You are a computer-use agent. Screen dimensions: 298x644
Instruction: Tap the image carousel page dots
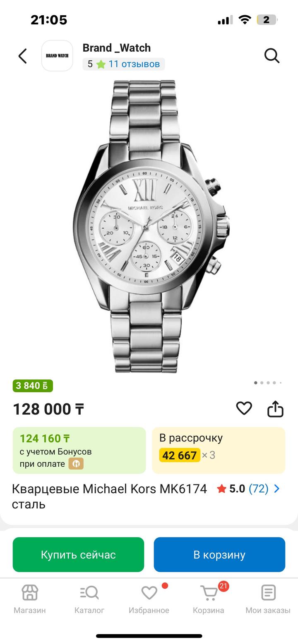tap(268, 383)
